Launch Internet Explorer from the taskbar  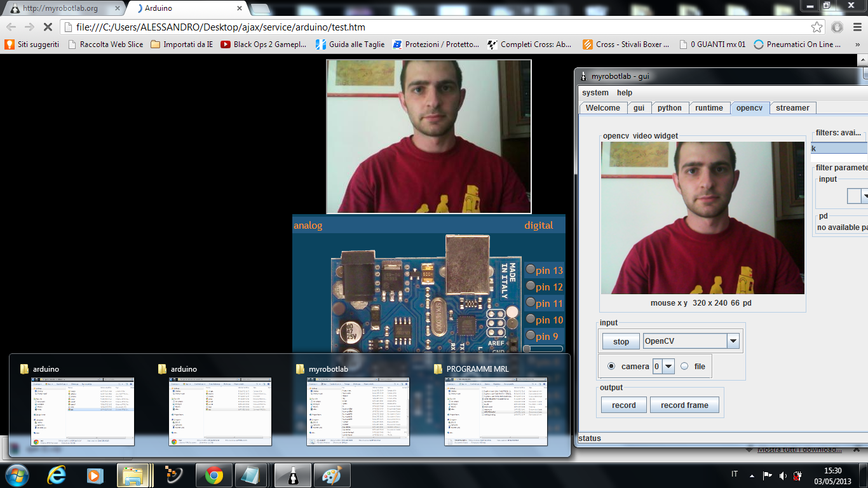57,475
